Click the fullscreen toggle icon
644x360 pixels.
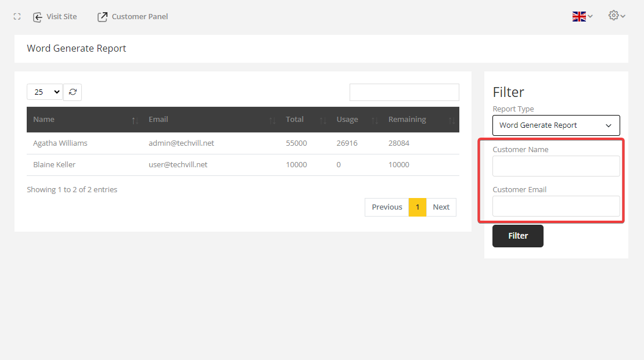17,17
